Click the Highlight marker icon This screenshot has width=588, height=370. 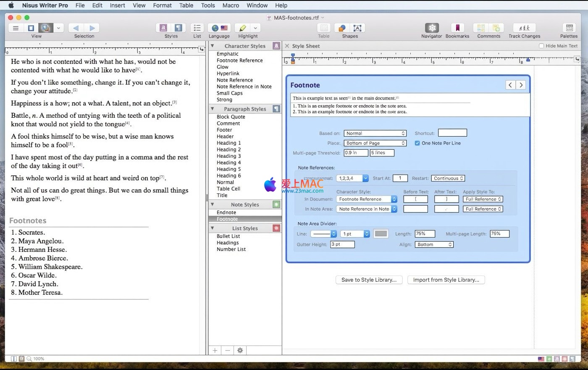click(243, 28)
